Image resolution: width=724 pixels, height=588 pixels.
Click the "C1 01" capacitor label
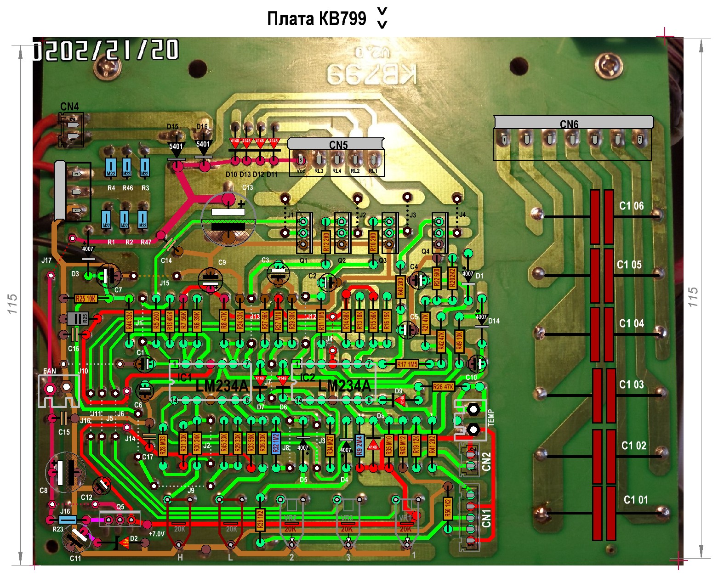click(635, 500)
